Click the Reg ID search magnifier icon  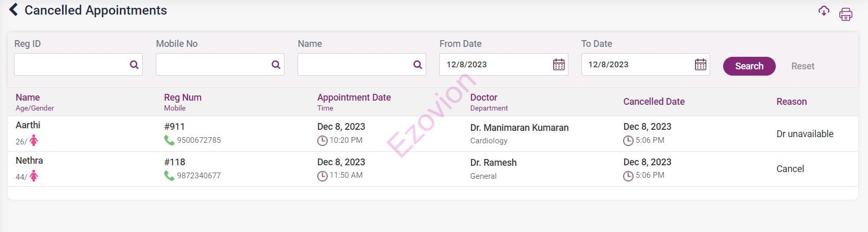(x=134, y=65)
